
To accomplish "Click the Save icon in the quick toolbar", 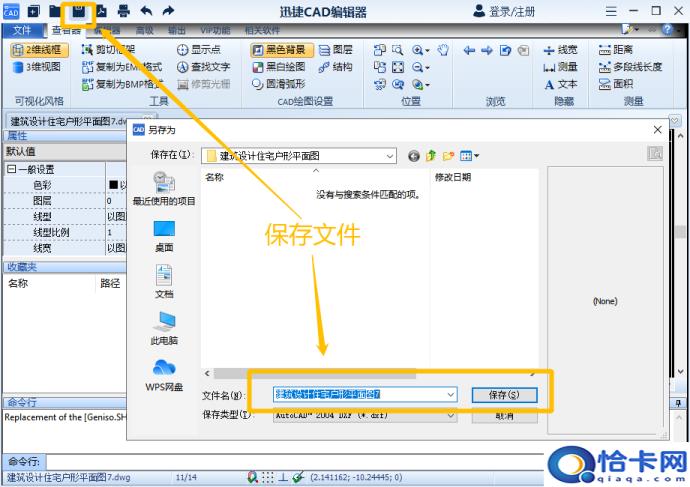I will 78,11.
